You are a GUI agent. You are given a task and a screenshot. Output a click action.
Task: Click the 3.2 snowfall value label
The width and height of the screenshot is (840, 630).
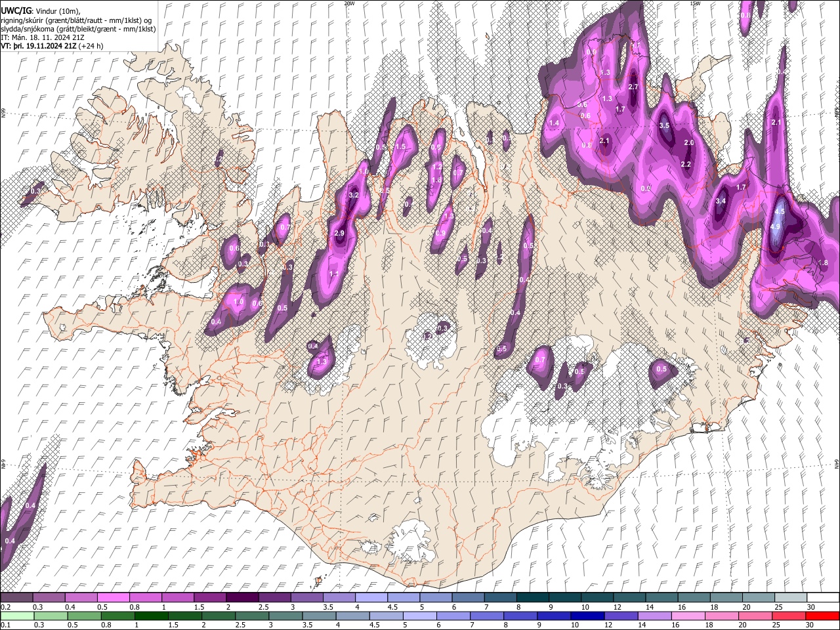pos(354,196)
